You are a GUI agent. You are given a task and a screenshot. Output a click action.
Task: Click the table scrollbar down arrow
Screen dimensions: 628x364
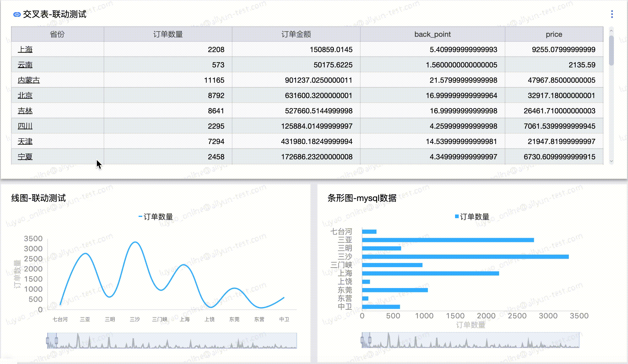(x=611, y=161)
